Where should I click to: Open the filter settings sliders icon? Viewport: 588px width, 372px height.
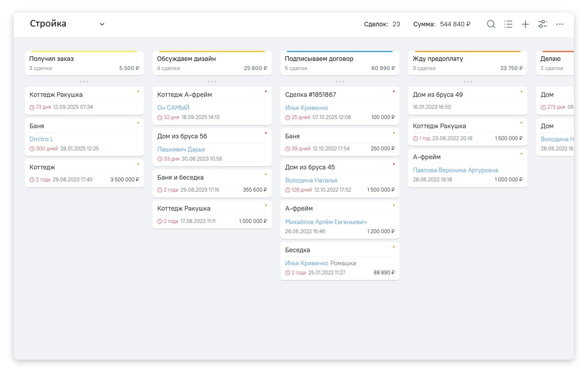click(542, 24)
